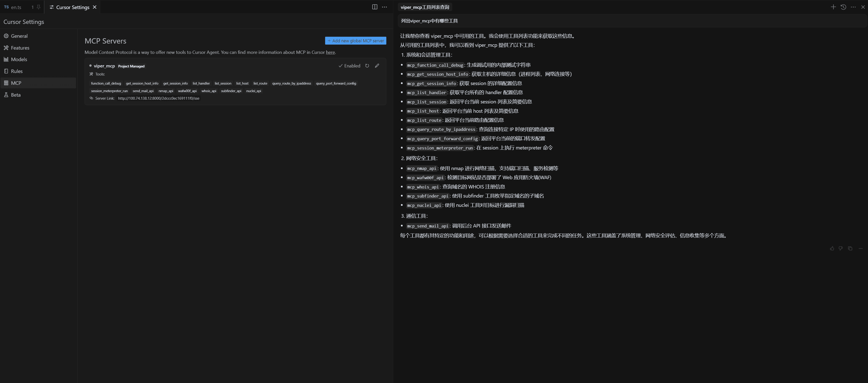Click the Features tools icon

(6, 48)
